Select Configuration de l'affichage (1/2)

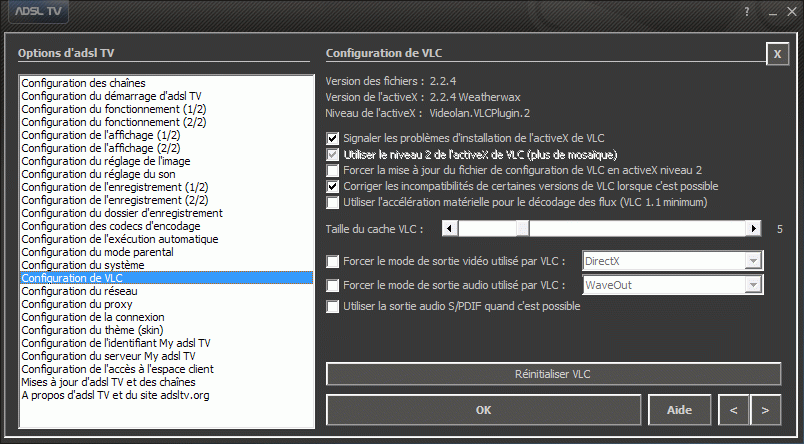point(166,135)
